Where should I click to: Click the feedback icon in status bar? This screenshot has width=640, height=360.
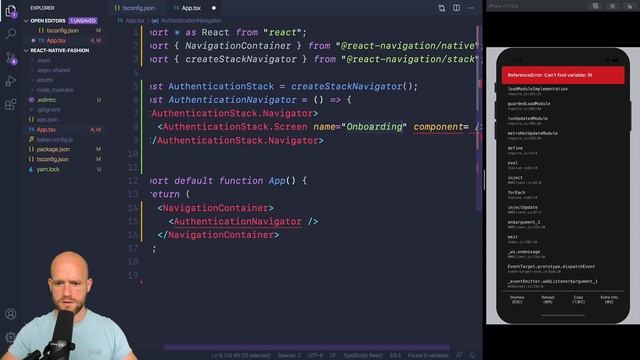pyautogui.click(x=460, y=355)
